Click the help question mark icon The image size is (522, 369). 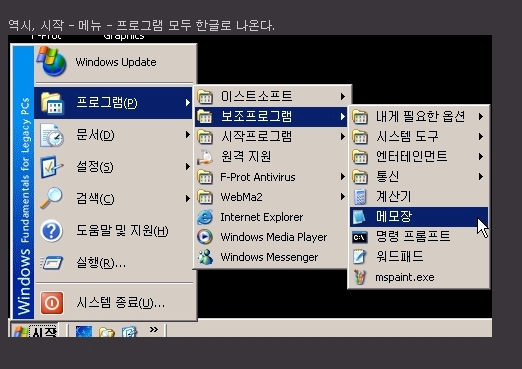click(52, 231)
